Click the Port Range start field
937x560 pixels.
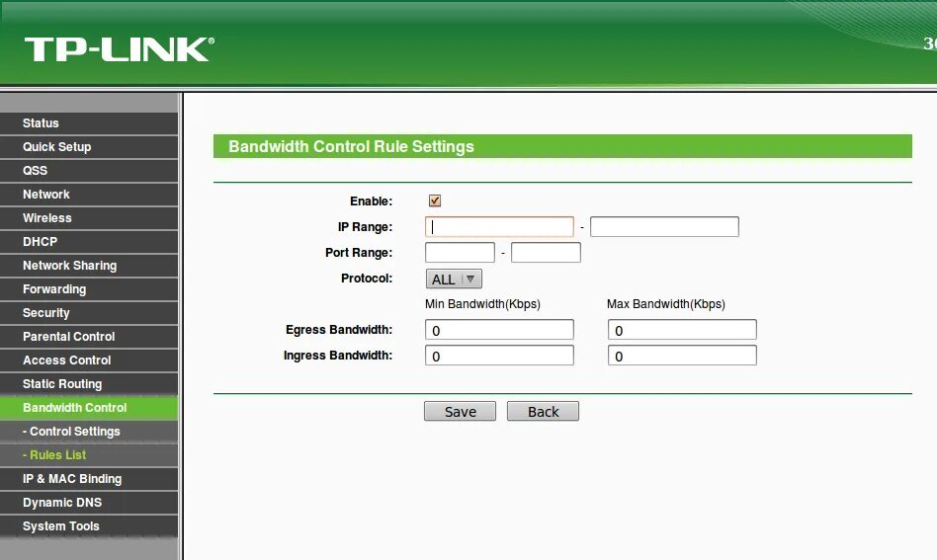click(461, 253)
